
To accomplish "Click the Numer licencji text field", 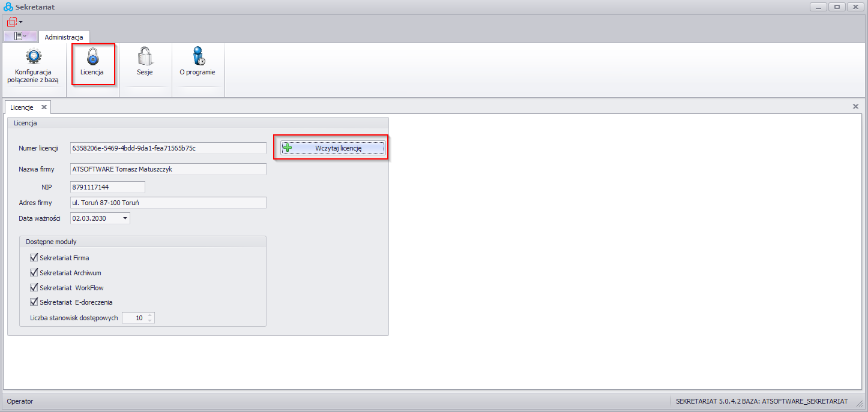I will tap(167, 148).
